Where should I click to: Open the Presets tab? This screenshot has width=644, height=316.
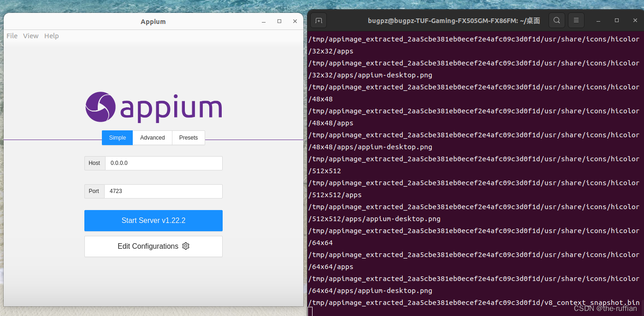189,138
